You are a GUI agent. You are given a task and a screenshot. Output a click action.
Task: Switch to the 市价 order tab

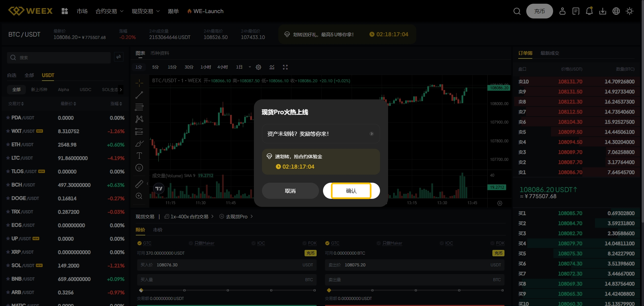158,230
